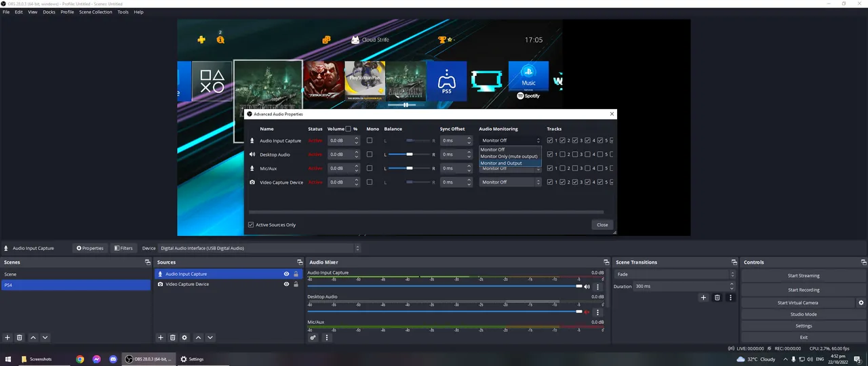Toggle Mono for Video Capture Device
The height and width of the screenshot is (366, 868).
(370, 182)
